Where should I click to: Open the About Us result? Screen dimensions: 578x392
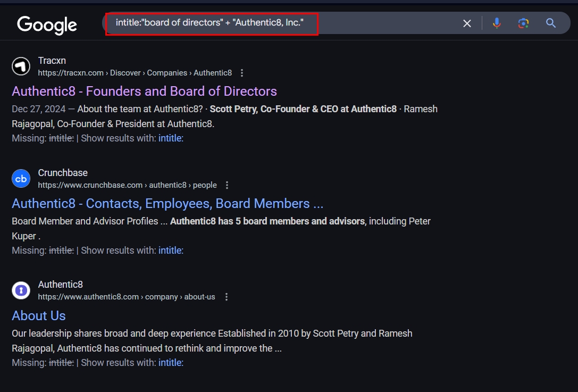pos(39,315)
